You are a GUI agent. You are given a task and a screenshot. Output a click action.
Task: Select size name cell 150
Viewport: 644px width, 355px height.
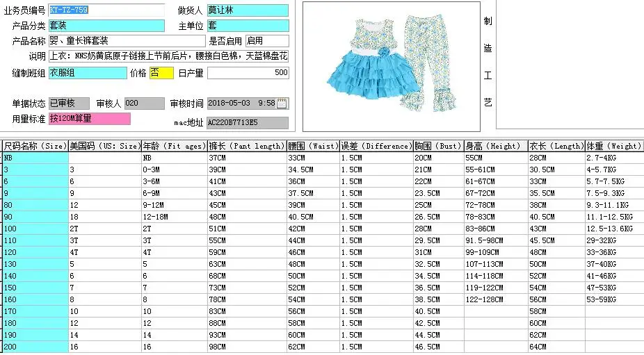[35, 288]
